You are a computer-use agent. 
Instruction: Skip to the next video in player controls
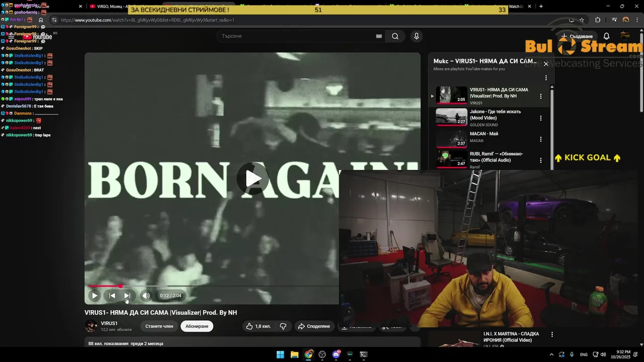point(127,296)
